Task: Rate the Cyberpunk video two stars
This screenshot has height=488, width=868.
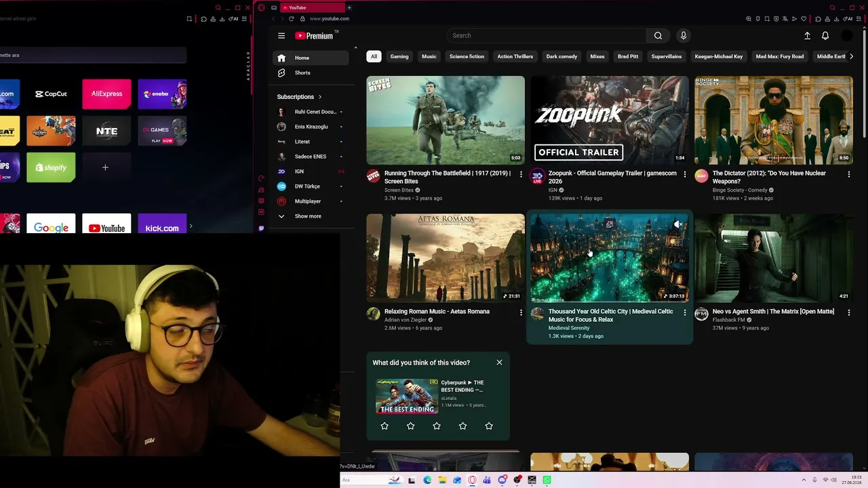Action: 410,426
